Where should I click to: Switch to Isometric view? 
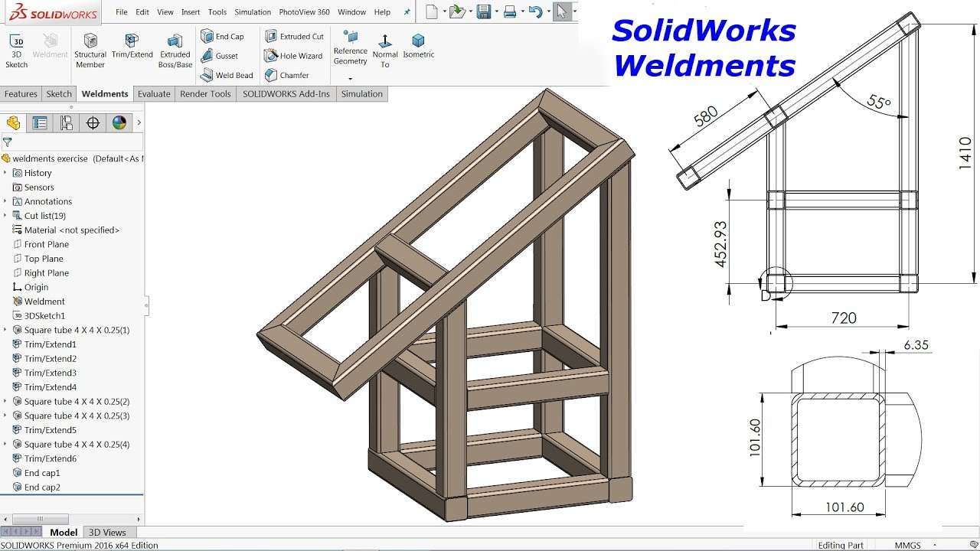(x=419, y=46)
